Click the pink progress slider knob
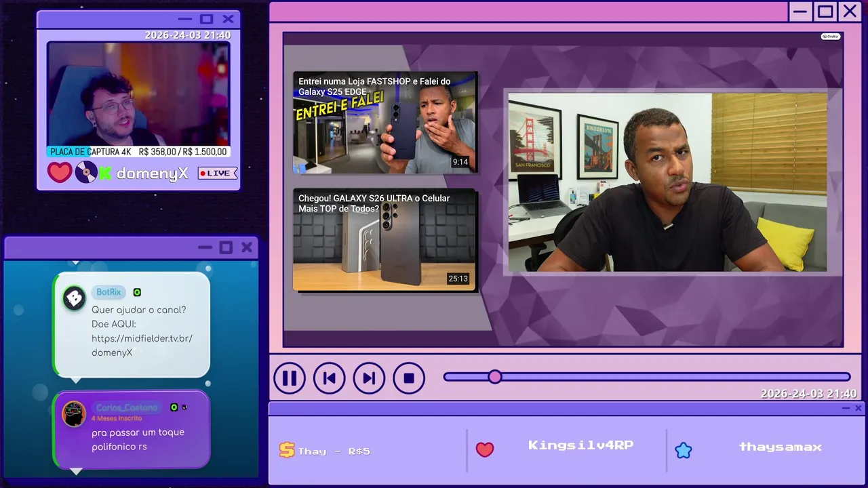The image size is (868, 488). pos(495,377)
